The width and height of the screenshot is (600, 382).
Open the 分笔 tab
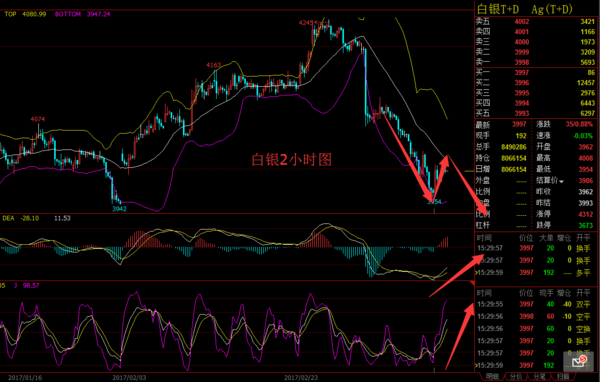[x=540, y=377]
